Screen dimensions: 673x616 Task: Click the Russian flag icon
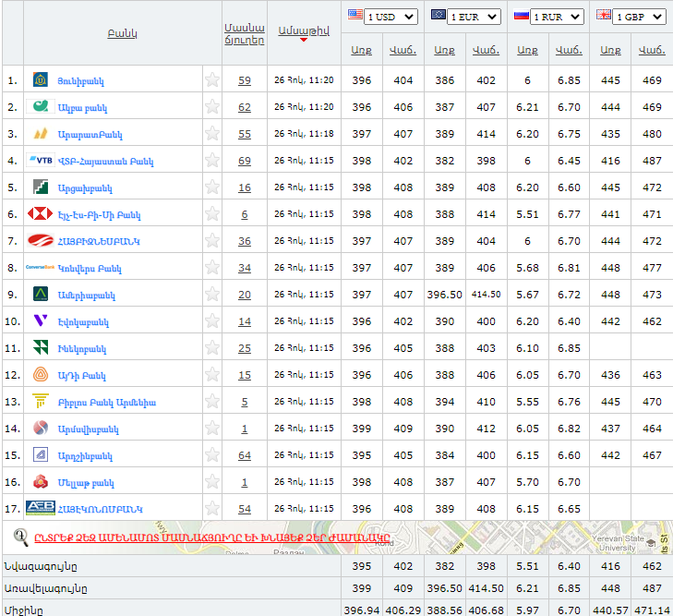pos(521,16)
